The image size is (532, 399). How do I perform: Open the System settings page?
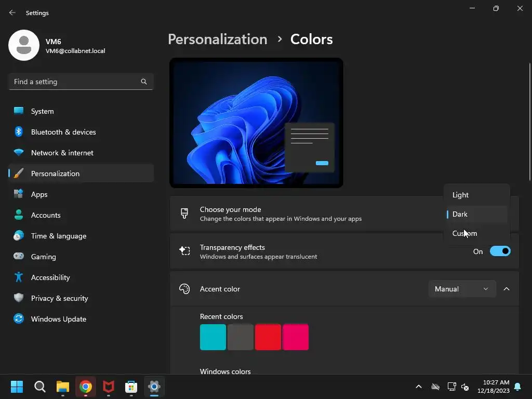81,111
